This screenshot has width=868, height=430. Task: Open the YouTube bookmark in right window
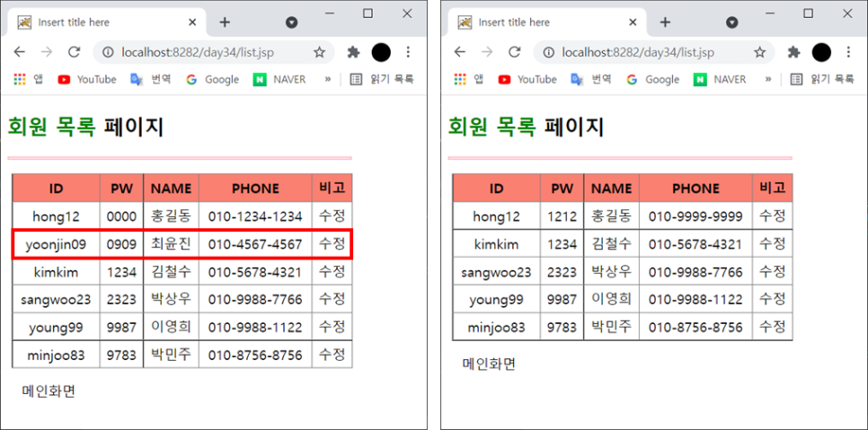pos(527,79)
